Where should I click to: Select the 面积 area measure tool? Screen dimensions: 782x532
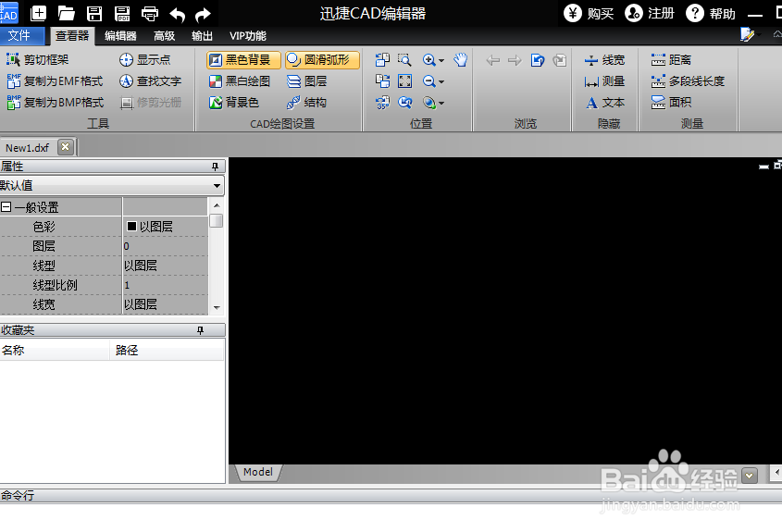[671, 103]
